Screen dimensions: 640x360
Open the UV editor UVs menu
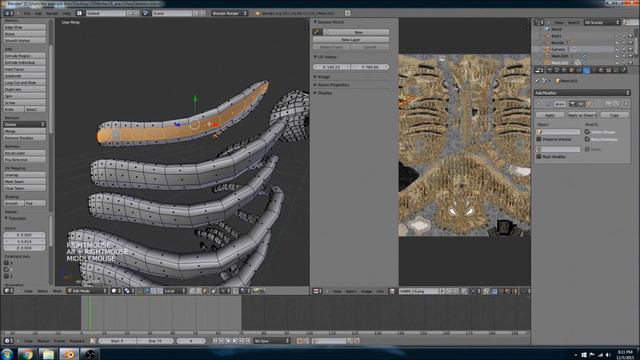380,291
